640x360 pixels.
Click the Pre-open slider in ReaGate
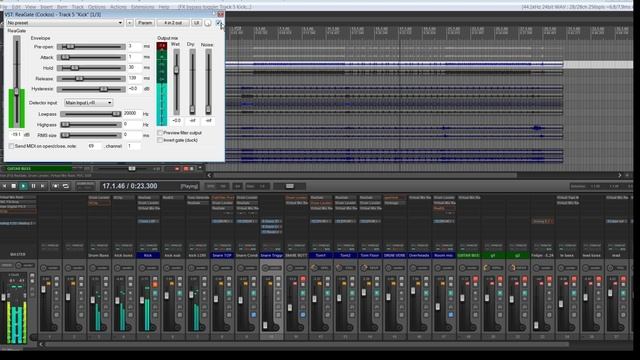[91, 47]
